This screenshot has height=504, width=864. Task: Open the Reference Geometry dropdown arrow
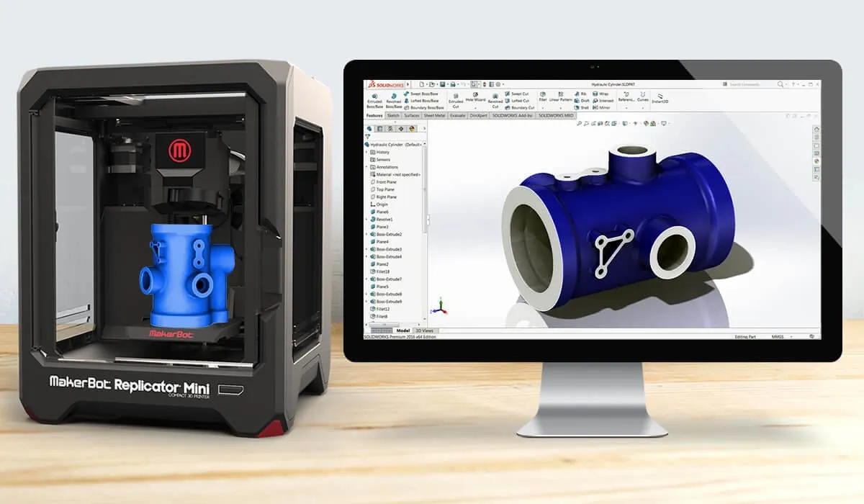[626, 108]
